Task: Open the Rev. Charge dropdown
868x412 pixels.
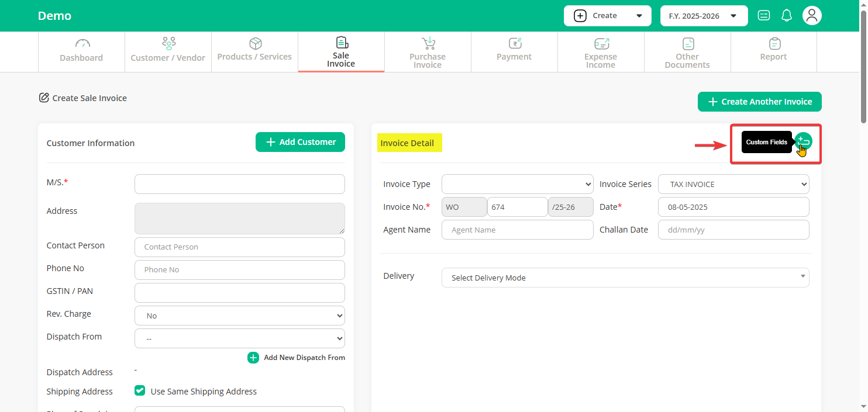Action: tap(239, 316)
